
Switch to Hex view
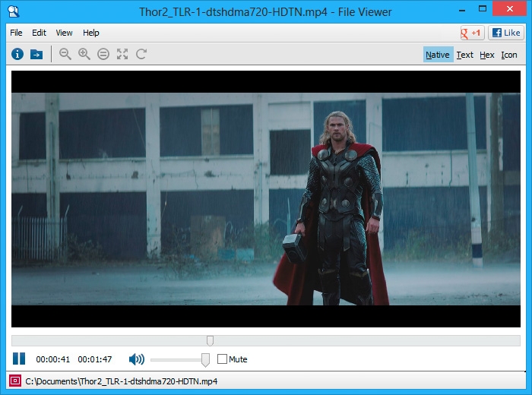tap(487, 55)
